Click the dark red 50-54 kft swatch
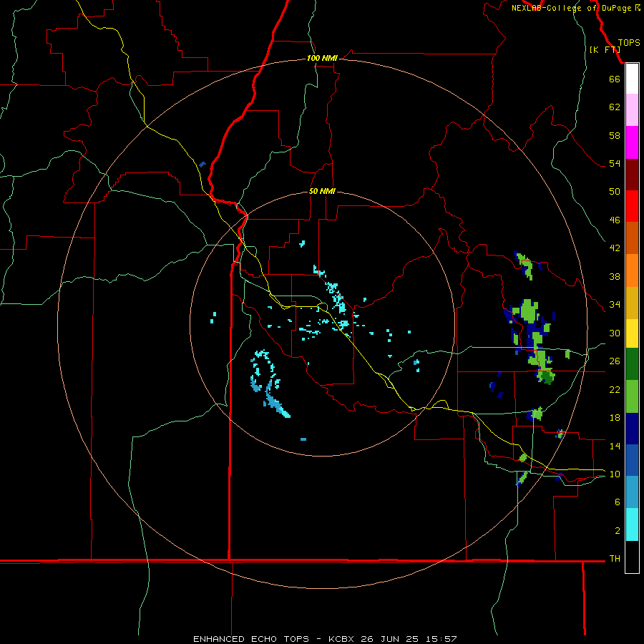 (x=632, y=175)
